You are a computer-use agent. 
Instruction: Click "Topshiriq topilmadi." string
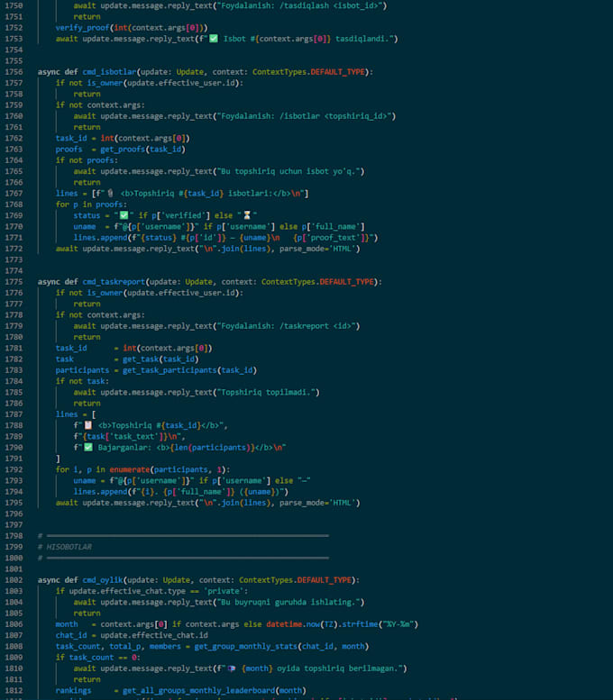266,393
